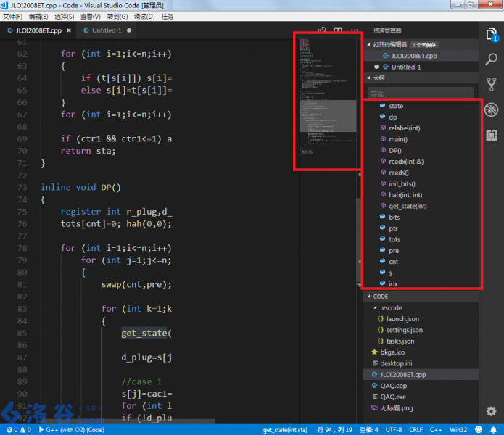This screenshot has height=435, width=504.
Task: Jump to readx(int &) in outline
Action: click(406, 162)
